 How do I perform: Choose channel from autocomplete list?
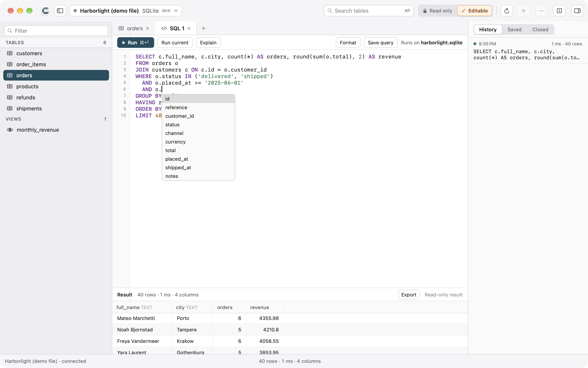[198, 133]
